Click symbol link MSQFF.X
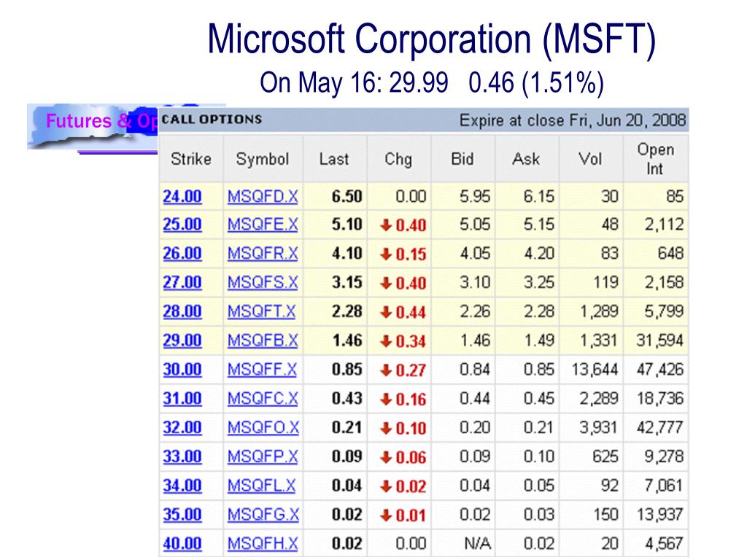This screenshot has height=560, width=747. (x=262, y=370)
